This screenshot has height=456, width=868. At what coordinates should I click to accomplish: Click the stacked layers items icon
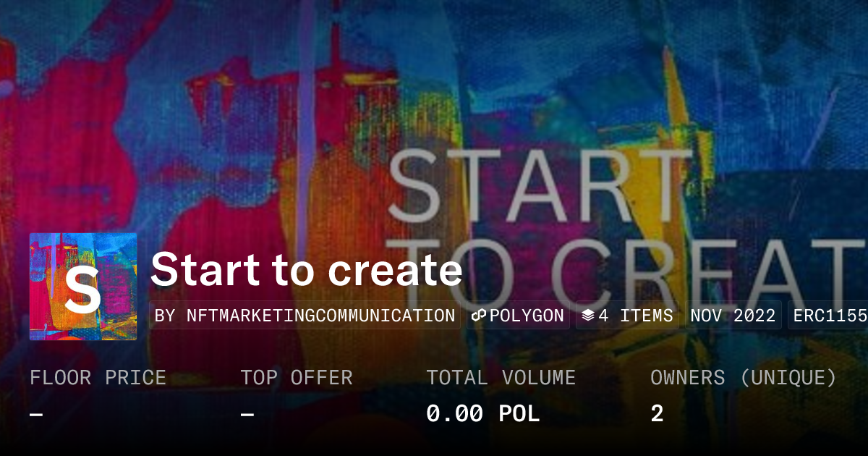[588, 316]
